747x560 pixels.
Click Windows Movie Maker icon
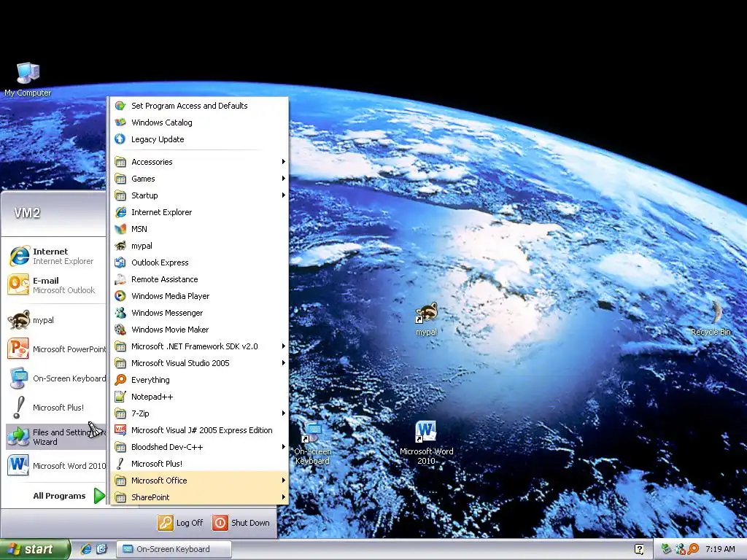pos(120,330)
